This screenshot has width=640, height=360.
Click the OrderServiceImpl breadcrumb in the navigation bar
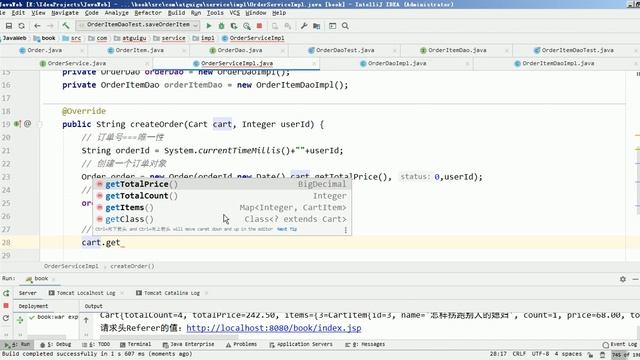253,38
